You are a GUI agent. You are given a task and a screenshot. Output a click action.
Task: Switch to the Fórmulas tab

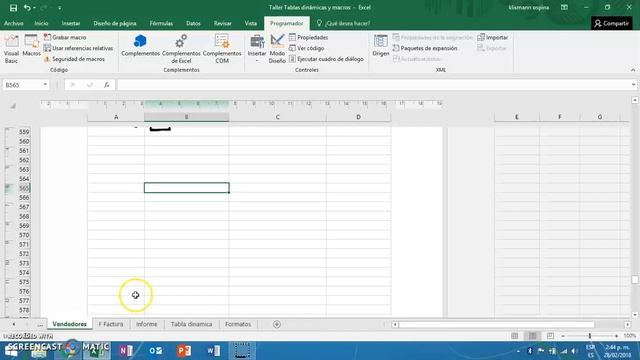161,24
